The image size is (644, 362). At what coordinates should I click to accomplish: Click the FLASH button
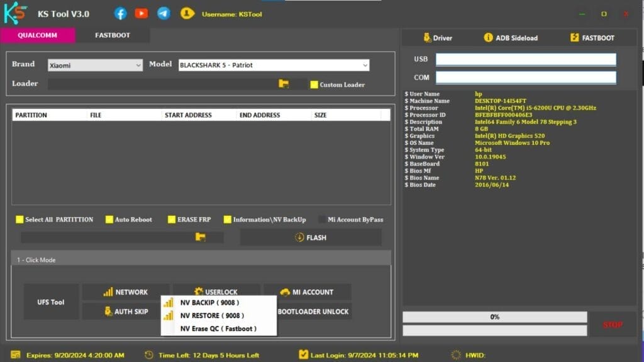click(x=311, y=237)
